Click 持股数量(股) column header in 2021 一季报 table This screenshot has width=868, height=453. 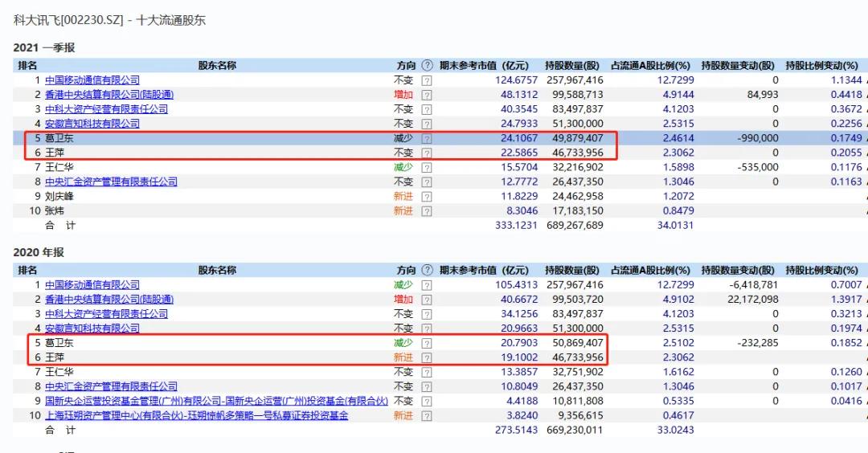point(572,66)
